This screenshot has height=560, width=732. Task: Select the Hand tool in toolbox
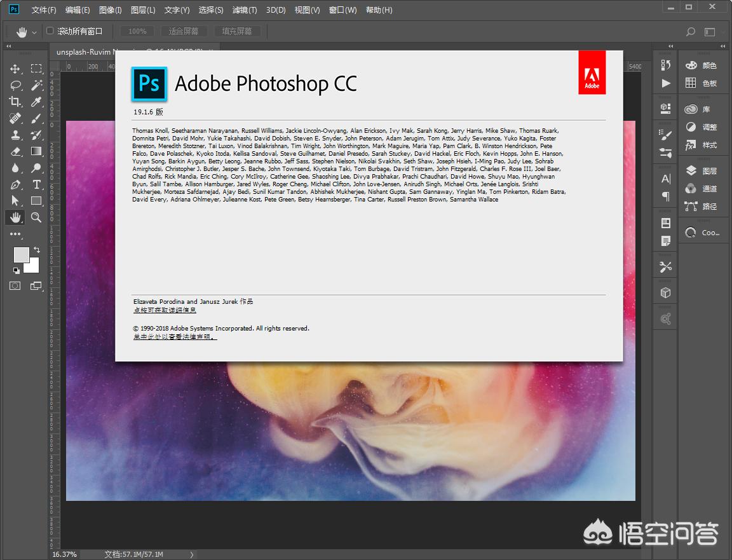[15, 217]
